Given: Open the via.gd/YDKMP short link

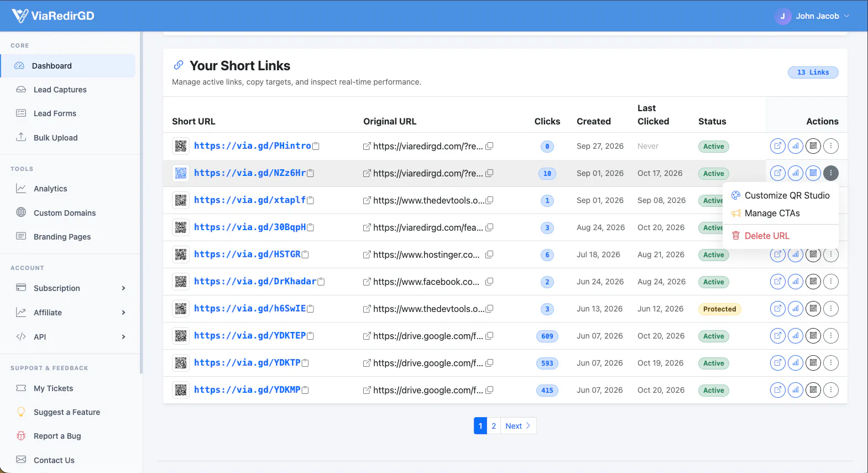Looking at the screenshot, I should coord(247,390).
